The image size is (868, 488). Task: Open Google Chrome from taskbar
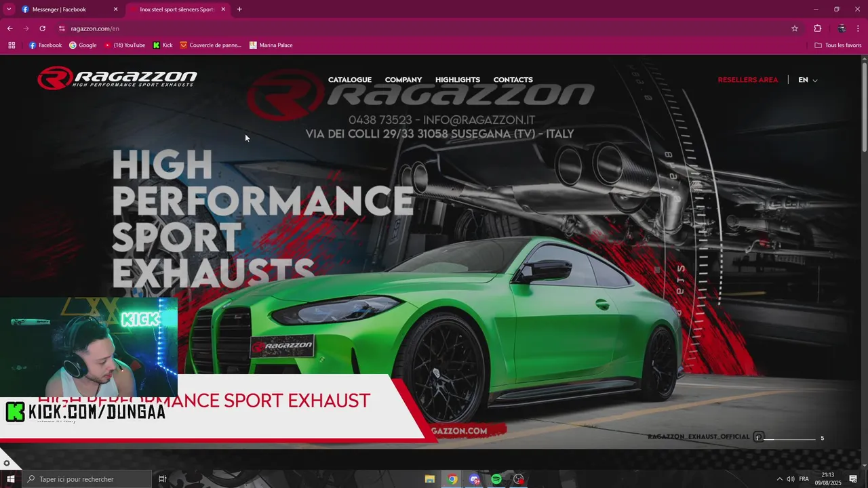coord(452,479)
